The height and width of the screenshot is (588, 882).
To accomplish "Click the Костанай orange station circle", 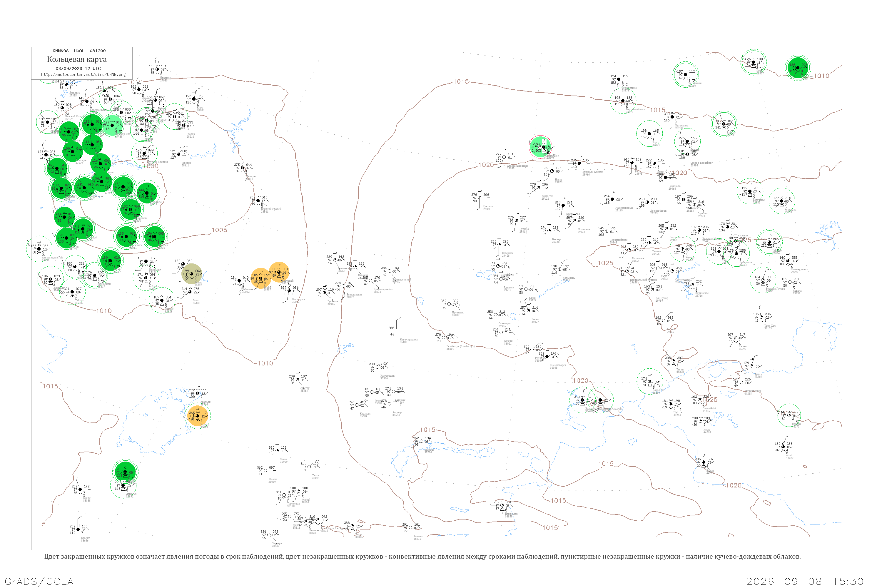I will [x=279, y=272].
